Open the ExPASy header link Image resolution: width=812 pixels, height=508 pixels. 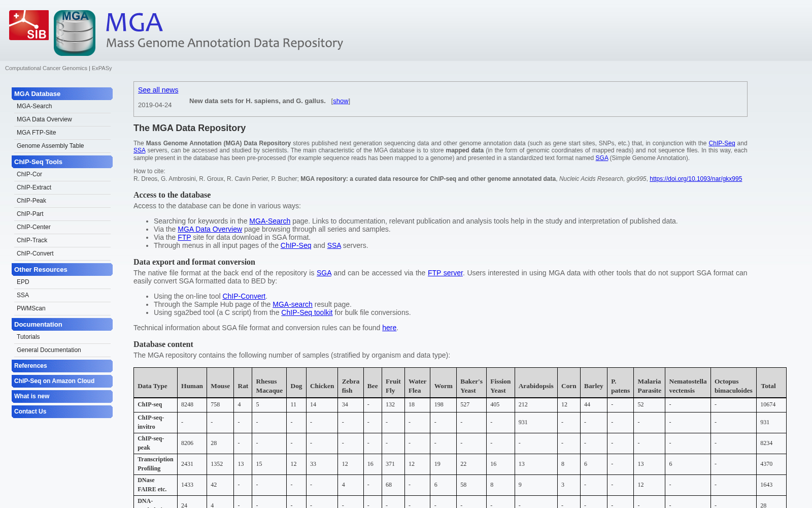click(102, 68)
